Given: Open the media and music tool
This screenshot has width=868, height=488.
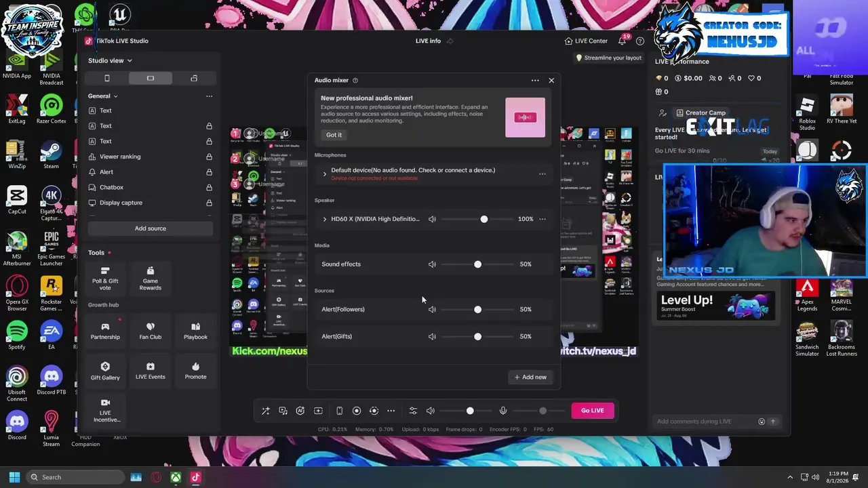Looking at the screenshot, I should [x=283, y=411].
